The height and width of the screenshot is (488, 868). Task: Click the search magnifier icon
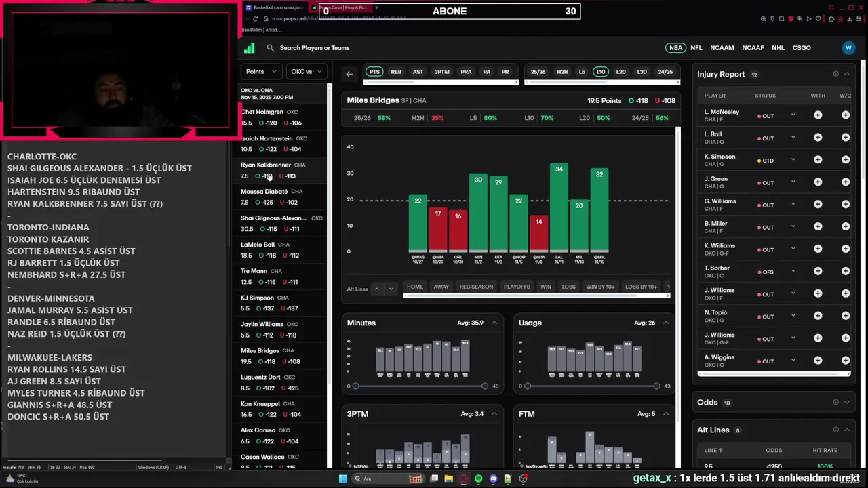click(x=270, y=48)
